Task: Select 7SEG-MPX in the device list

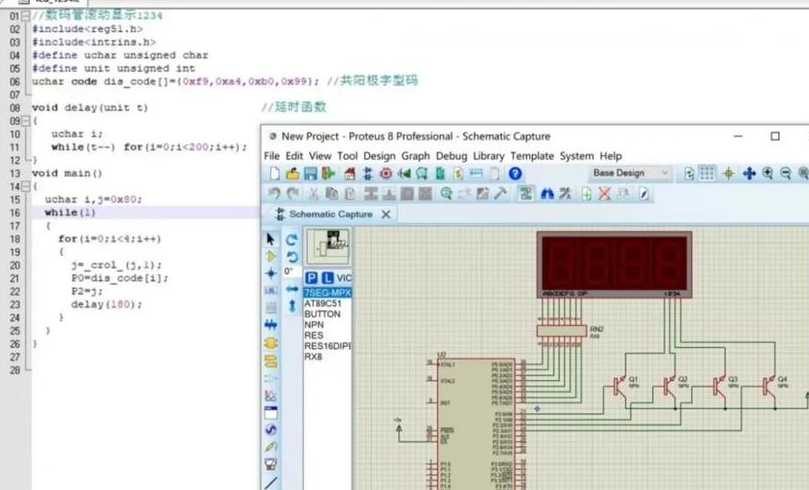Action: click(328, 292)
